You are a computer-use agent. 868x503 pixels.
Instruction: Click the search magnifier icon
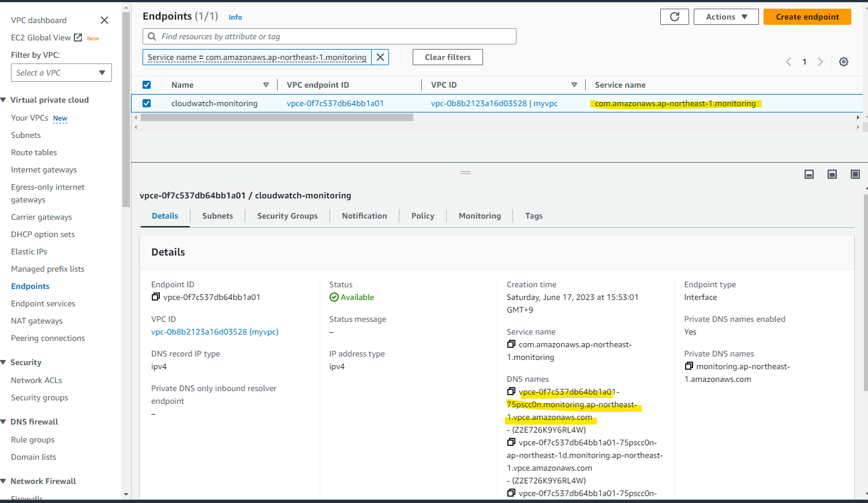point(152,36)
